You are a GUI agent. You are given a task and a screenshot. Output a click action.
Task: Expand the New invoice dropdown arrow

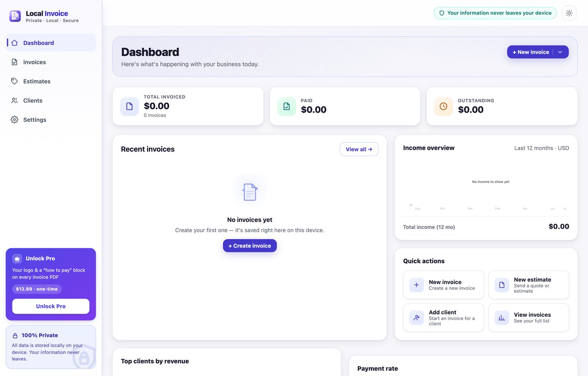click(560, 52)
